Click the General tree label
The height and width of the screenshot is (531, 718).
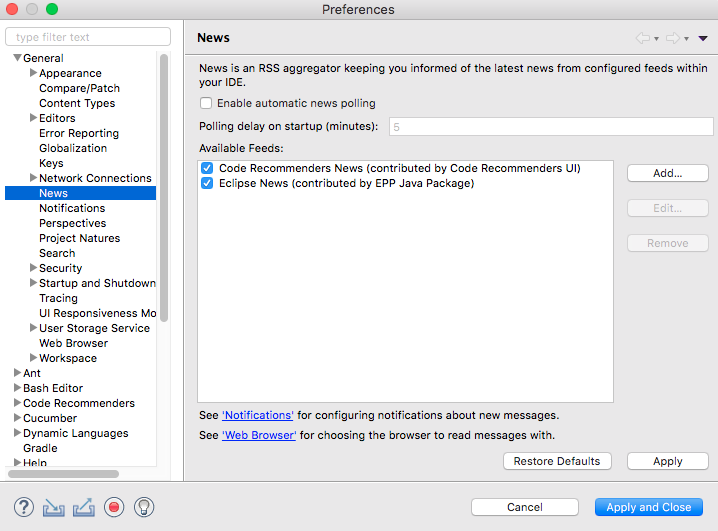43,58
